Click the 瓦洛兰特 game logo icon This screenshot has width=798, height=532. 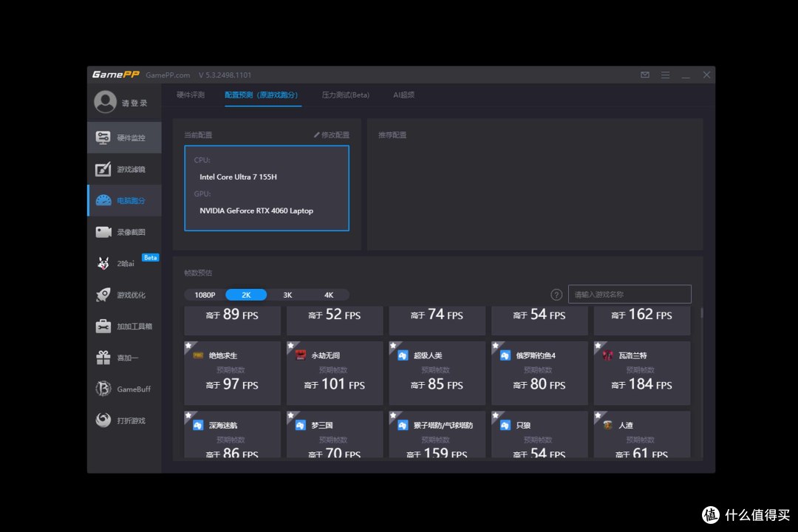pyautogui.click(x=607, y=355)
